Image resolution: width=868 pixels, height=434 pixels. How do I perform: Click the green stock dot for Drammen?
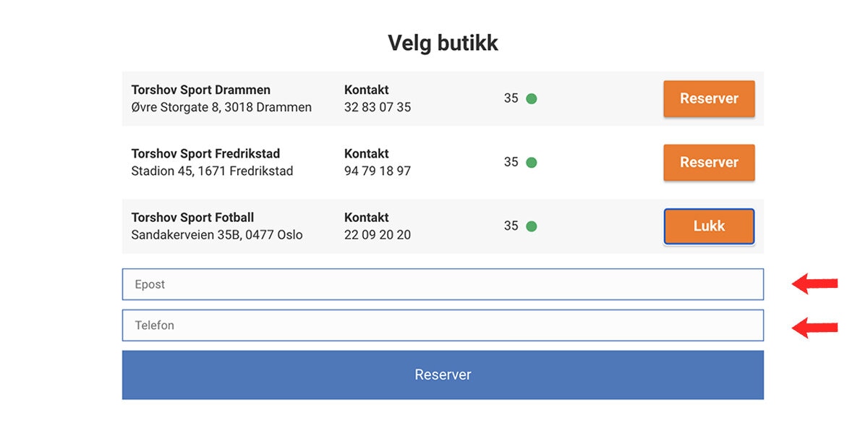(x=531, y=99)
